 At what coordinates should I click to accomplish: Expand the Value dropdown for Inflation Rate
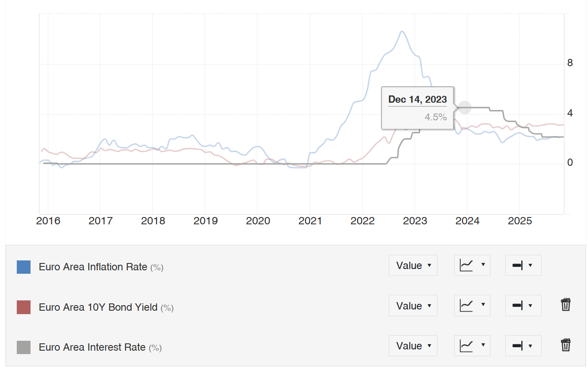413,265
